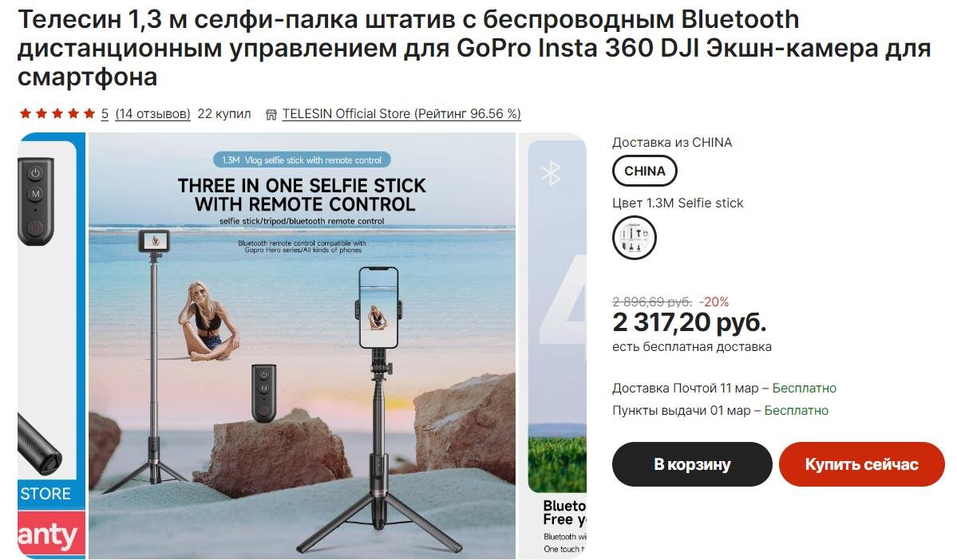Click the rating number 5 link

pos(105,113)
